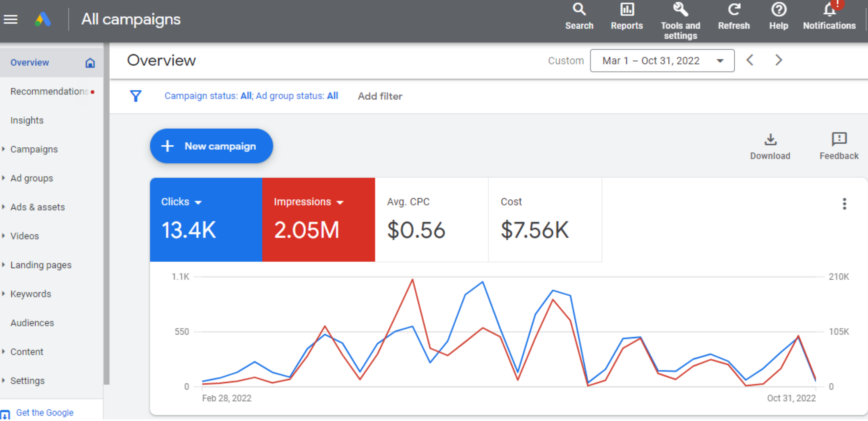Open the Notifications bell
The height and width of the screenshot is (421, 868).
pos(829,10)
